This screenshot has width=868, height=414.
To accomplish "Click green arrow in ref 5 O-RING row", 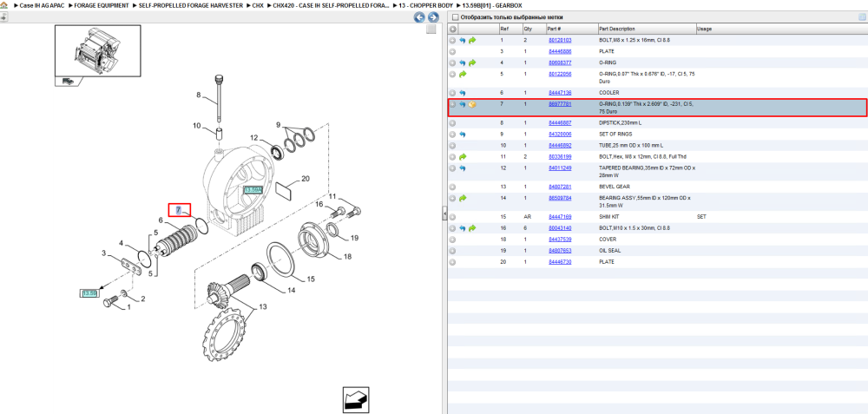I will pos(463,74).
